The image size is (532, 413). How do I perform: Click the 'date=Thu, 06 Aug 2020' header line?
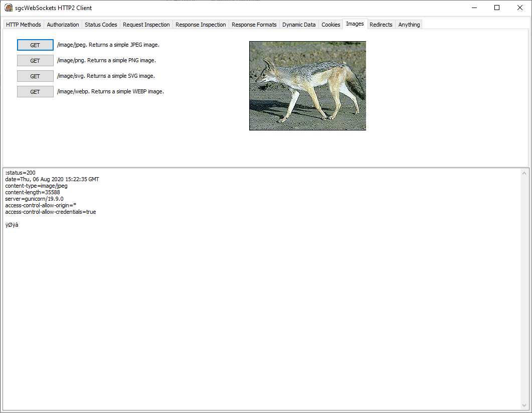[x=52, y=179]
